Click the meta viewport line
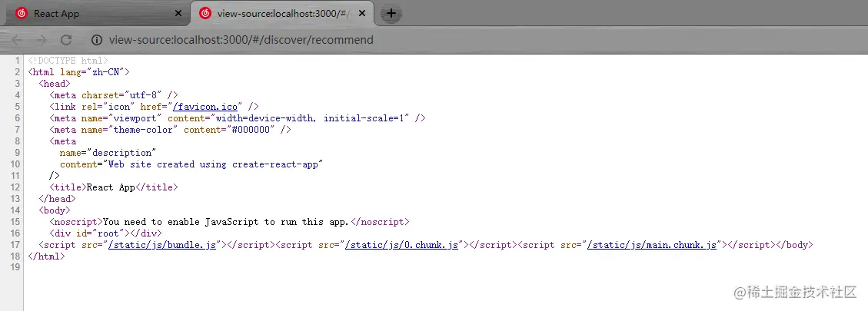 tap(237, 118)
